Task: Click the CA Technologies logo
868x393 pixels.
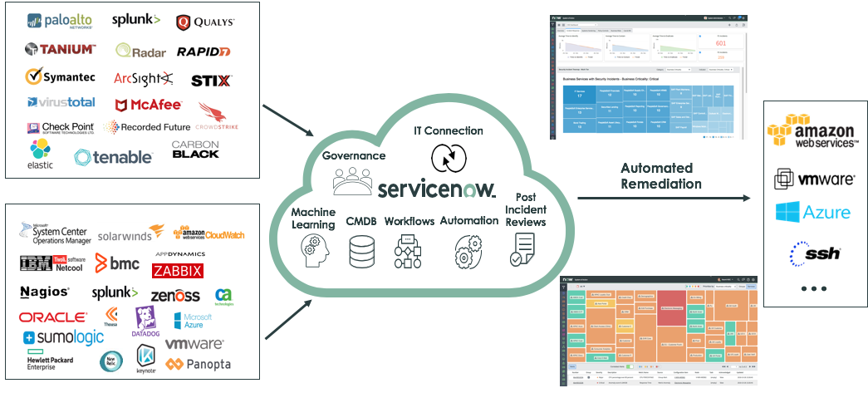Action: pyautogui.click(x=223, y=297)
